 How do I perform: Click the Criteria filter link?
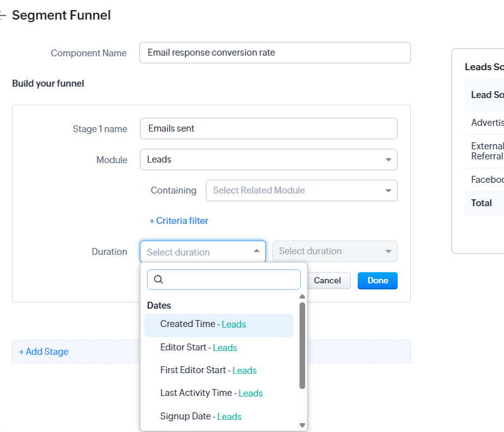point(179,221)
